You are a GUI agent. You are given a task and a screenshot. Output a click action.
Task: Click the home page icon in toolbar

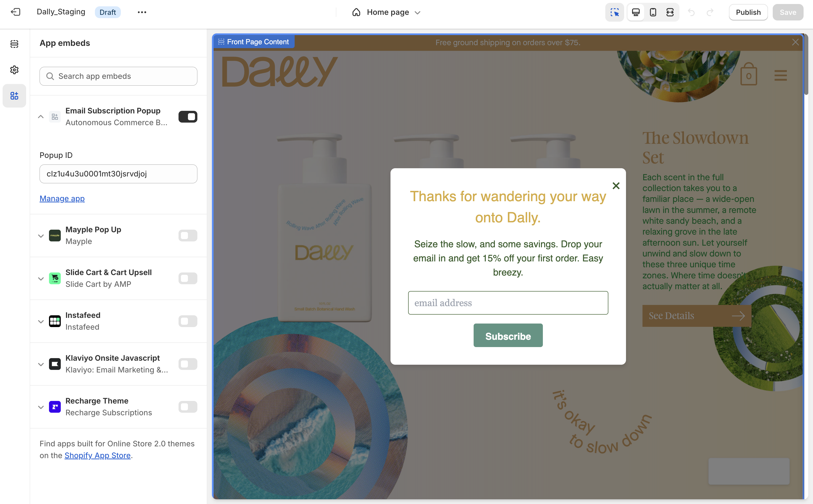[x=356, y=12]
